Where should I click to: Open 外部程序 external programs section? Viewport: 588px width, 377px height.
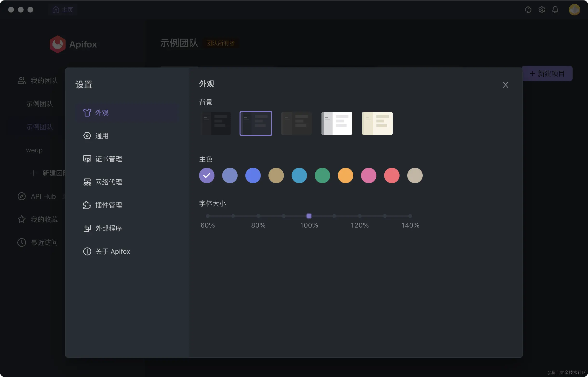pos(108,228)
